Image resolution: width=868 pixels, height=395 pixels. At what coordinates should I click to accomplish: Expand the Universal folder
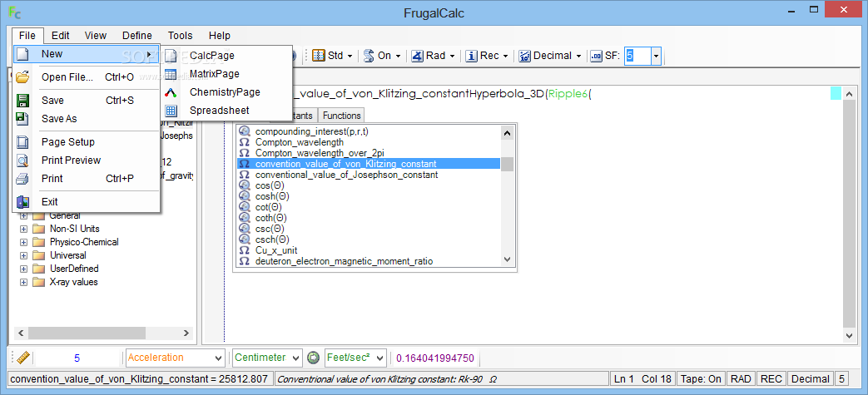(x=24, y=255)
